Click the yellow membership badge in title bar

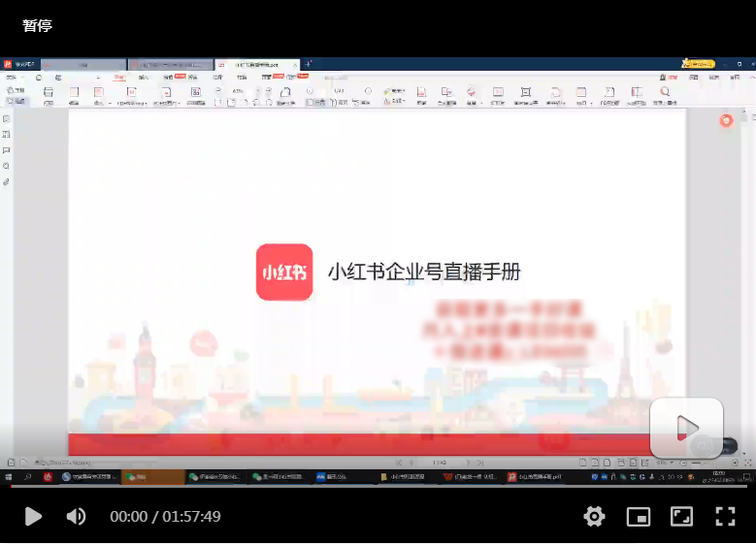coord(698,64)
